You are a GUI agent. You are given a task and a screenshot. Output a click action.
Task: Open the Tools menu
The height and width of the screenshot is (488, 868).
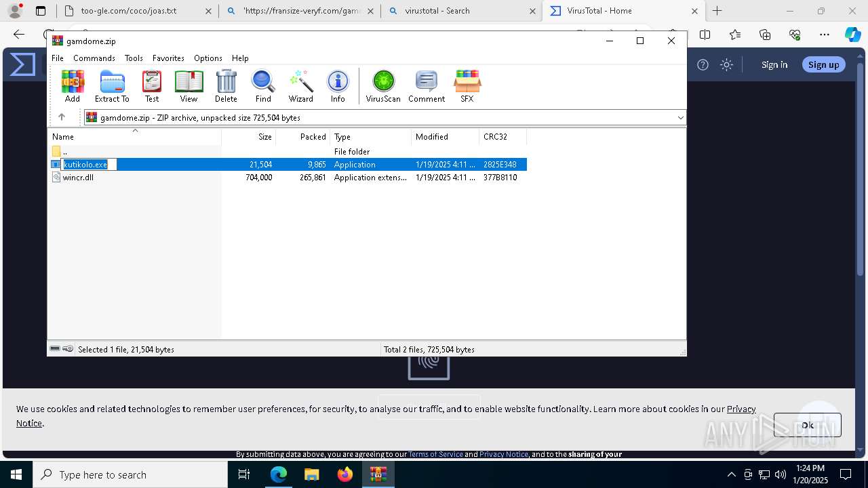coord(134,58)
